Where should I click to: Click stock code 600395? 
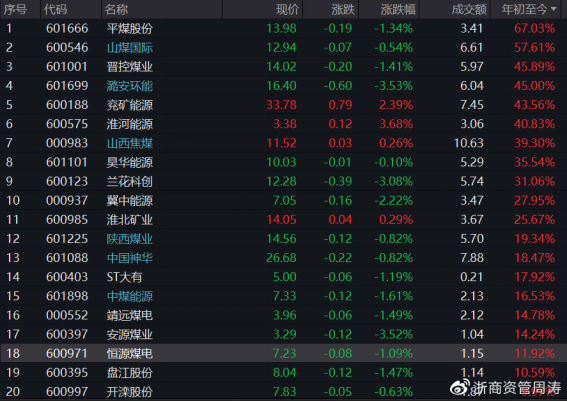pos(67,373)
